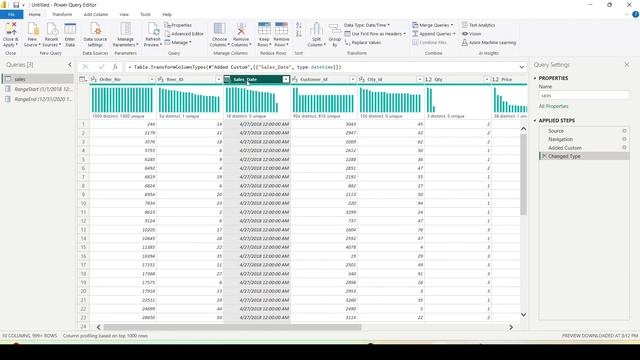Click the Remove Rows icon
The height and width of the screenshot is (360, 640).
pos(281,29)
